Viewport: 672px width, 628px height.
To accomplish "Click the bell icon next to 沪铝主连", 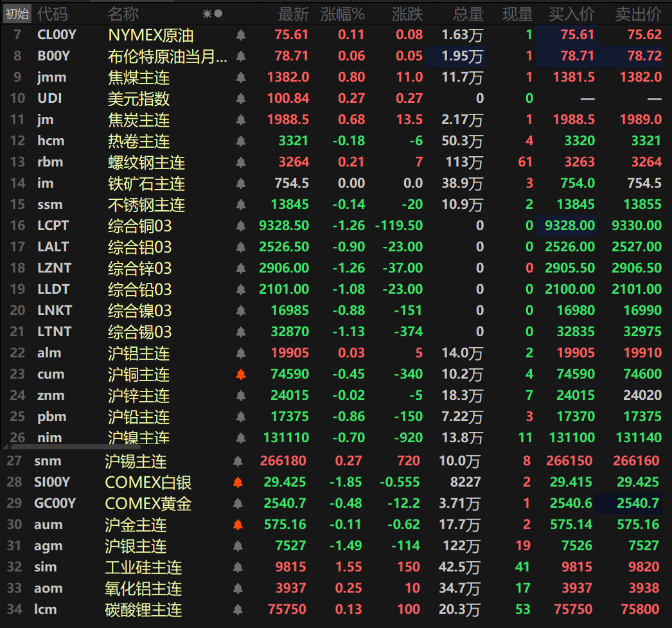I will [x=241, y=354].
